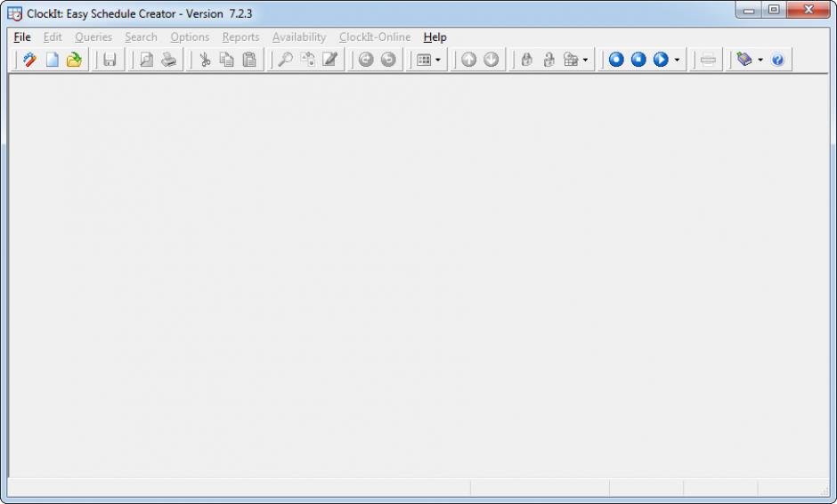Click the blue stop square button
Image resolution: width=837 pixels, height=504 pixels.
tap(638, 60)
